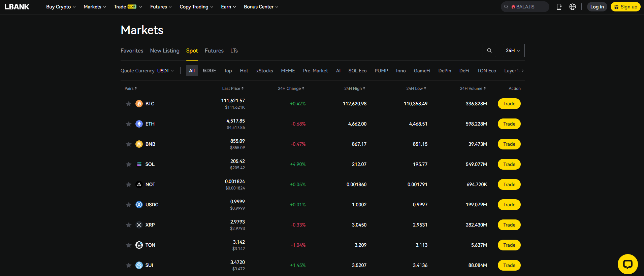644x276 pixels.
Task: Favorite BTC with the star
Action: tap(129, 104)
